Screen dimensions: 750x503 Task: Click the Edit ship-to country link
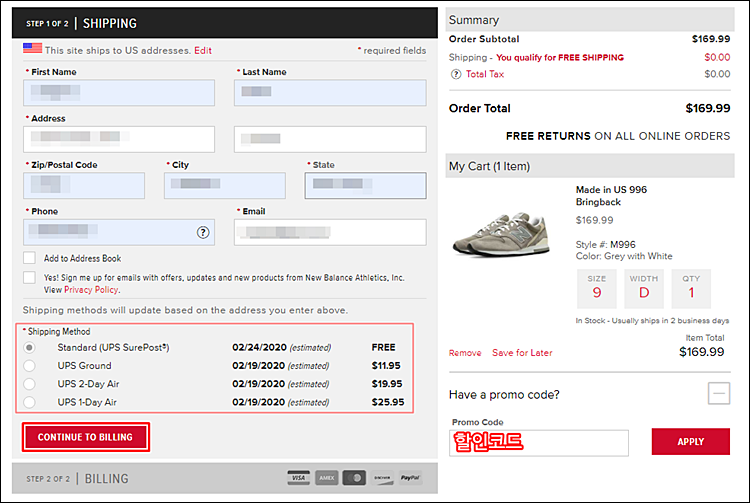click(203, 50)
